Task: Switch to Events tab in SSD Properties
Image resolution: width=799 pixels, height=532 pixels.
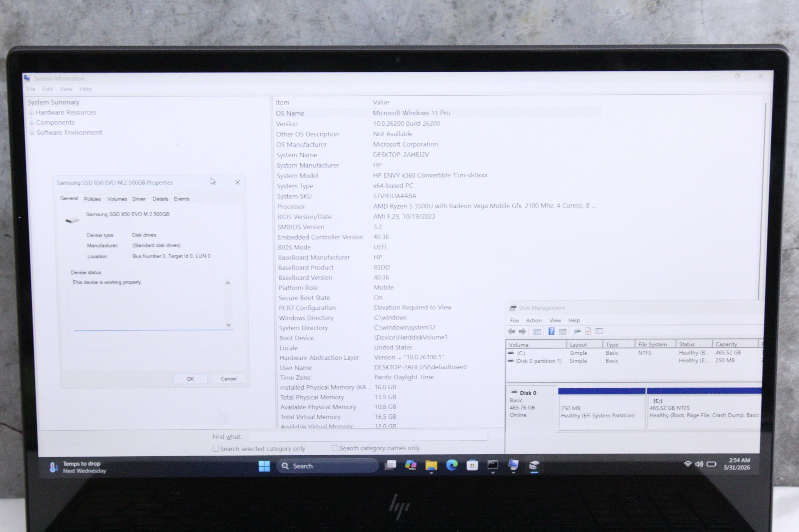Action: (182, 199)
